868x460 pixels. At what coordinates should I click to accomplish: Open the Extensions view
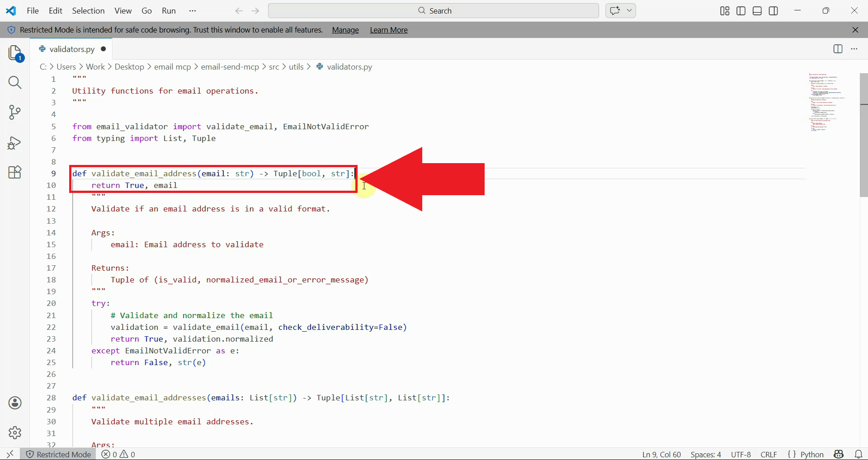click(15, 172)
